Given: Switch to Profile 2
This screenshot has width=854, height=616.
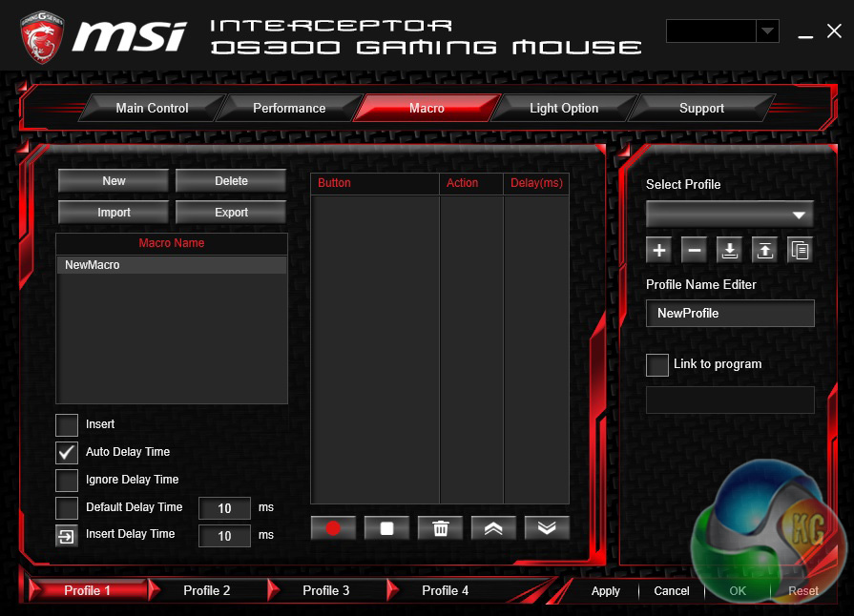Looking at the screenshot, I should pos(207,590).
